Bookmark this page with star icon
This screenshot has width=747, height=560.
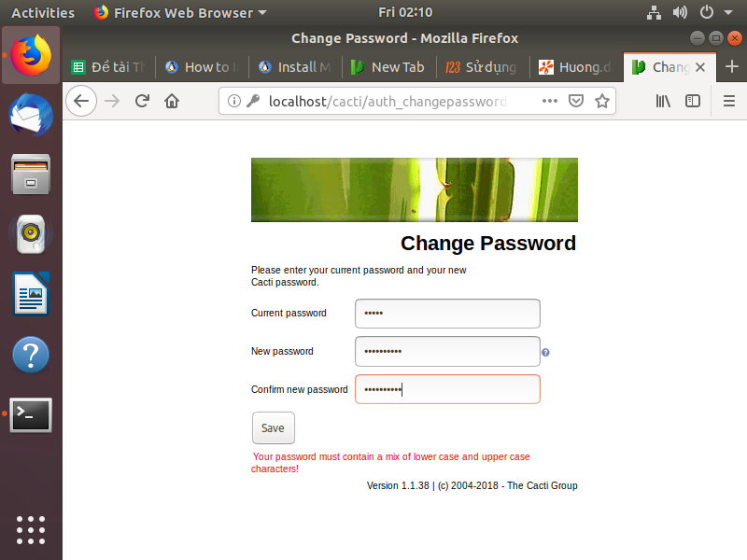(x=602, y=101)
